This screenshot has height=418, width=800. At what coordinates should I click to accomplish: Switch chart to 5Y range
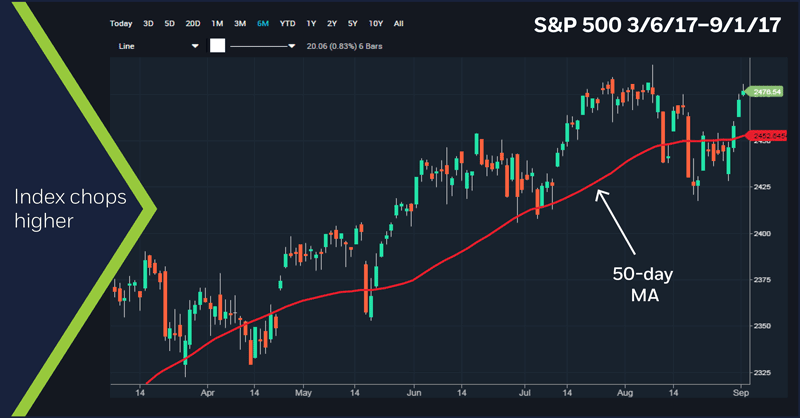(350, 22)
